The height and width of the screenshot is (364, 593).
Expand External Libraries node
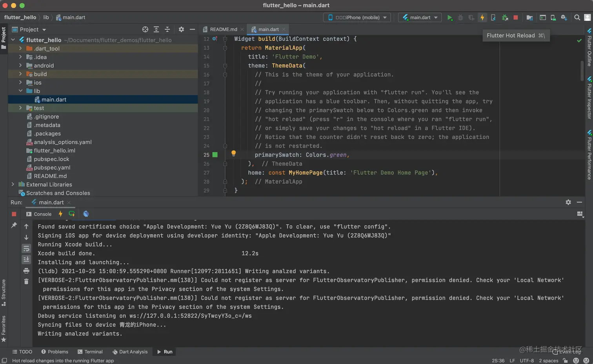point(13,184)
